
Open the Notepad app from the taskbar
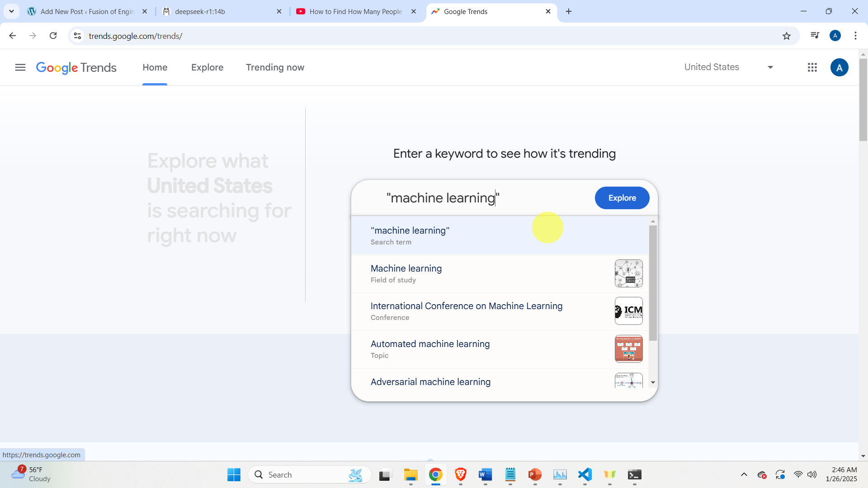point(510,474)
